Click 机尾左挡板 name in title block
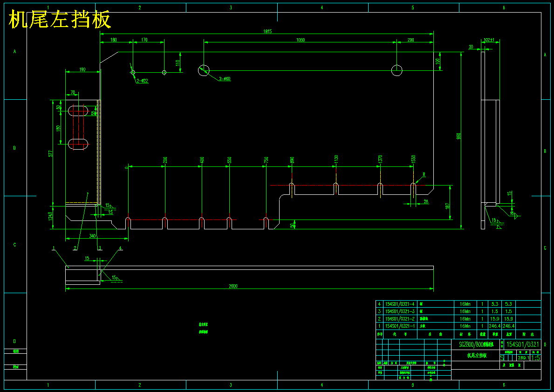Screen dimensions: 554x392 [x=477, y=356]
